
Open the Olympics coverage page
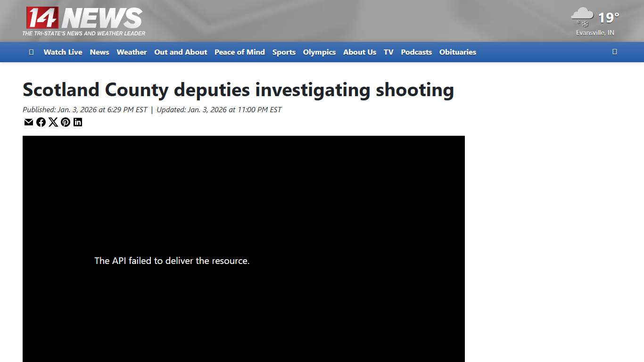tap(319, 52)
